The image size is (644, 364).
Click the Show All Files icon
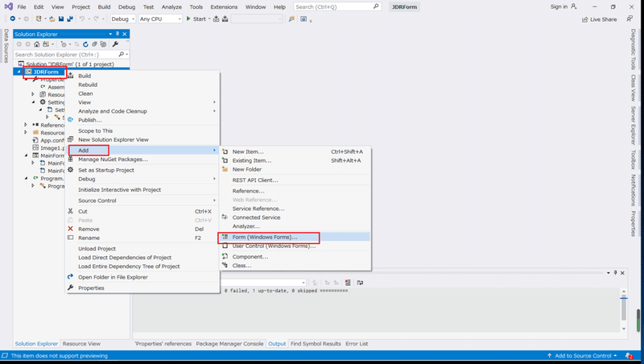(104, 44)
